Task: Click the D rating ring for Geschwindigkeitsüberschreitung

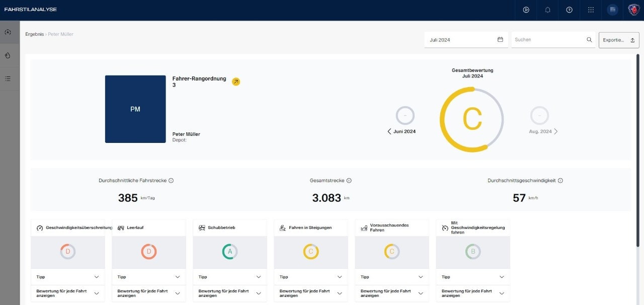Action: coord(68,252)
